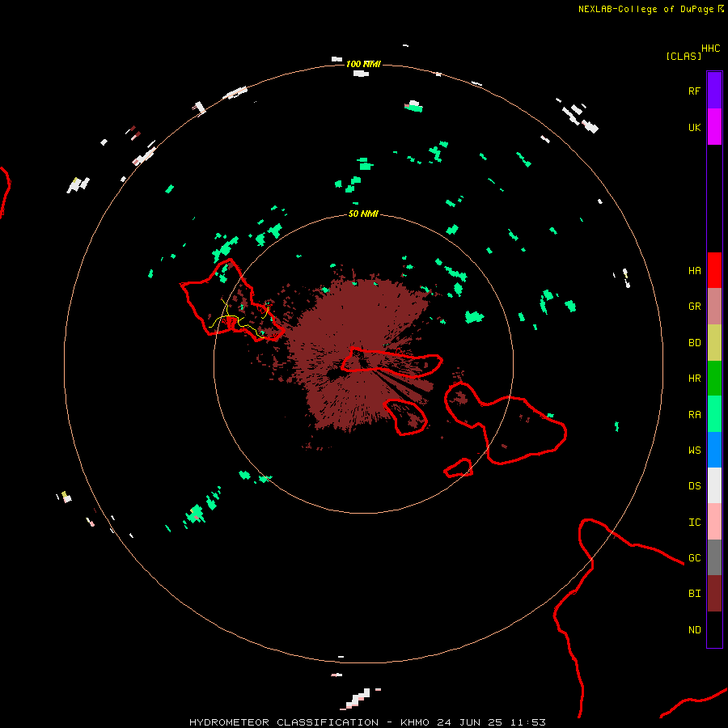Pick the HR dark green swatch
The width and height of the screenshot is (728, 728).
[x=714, y=379]
